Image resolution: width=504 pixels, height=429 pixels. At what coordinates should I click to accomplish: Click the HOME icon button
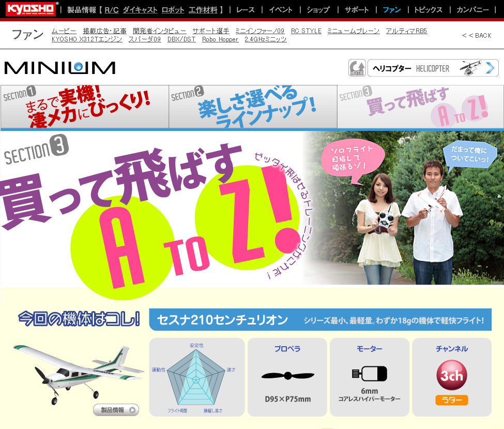coord(357,68)
